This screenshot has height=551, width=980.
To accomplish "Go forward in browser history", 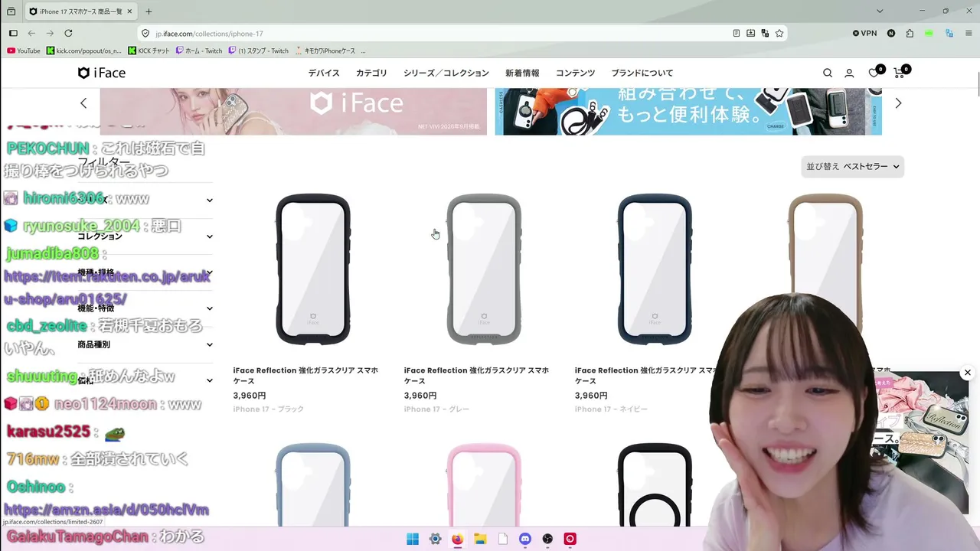I will click(x=50, y=34).
